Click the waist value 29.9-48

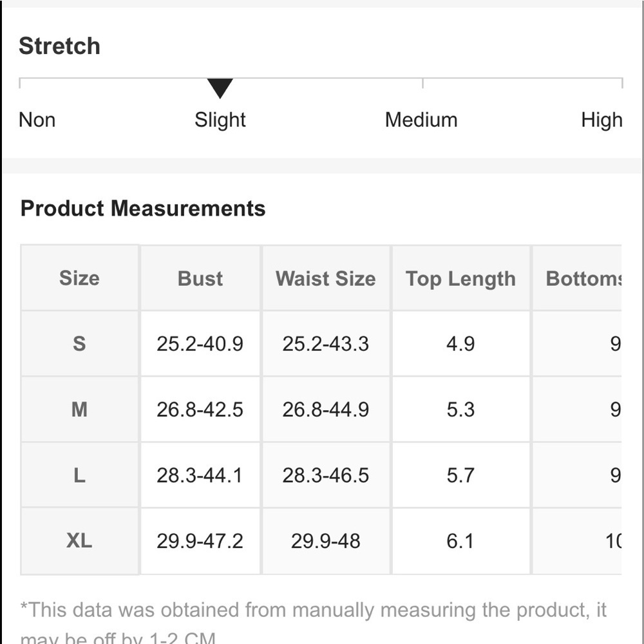coord(326,541)
